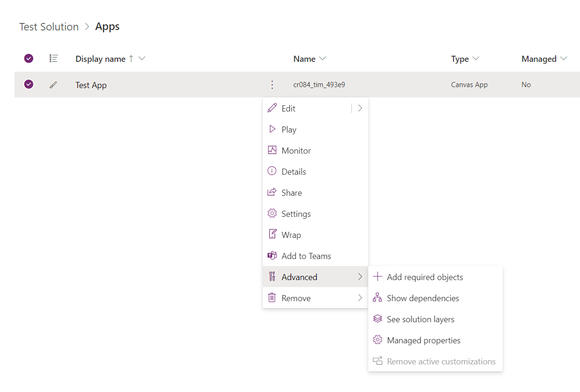Select Share from the context menu
This screenshot has height=392, width=580.
tap(315, 192)
